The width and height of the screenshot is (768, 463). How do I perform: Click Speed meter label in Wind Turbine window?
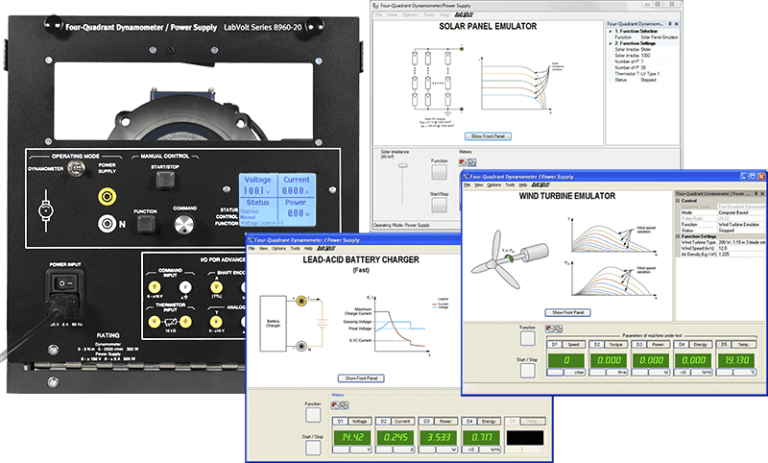pyautogui.click(x=573, y=344)
